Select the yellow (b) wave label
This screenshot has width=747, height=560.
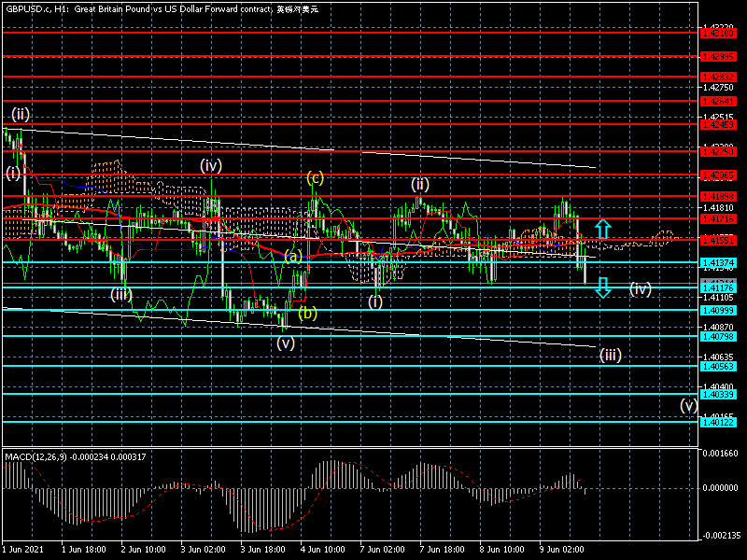(307, 314)
